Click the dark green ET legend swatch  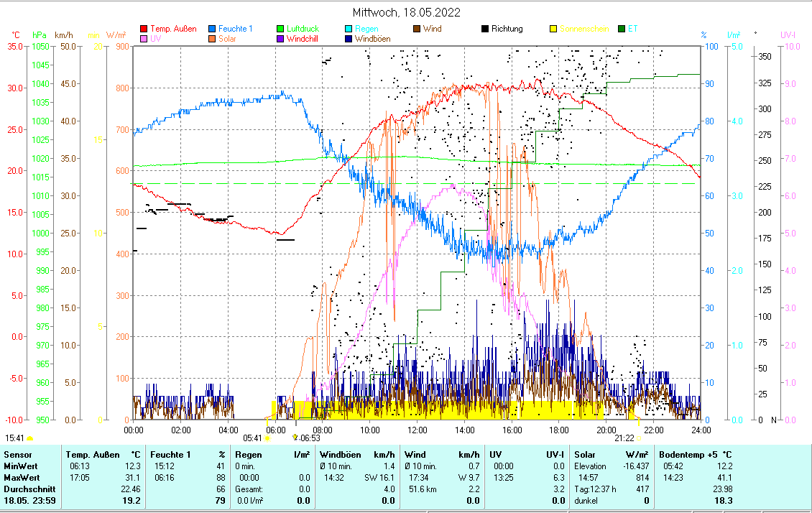pos(622,29)
